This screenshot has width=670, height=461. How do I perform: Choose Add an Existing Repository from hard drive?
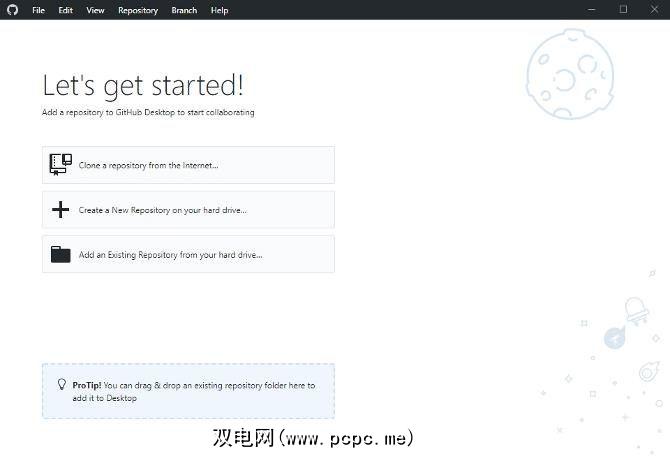click(188, 254)
